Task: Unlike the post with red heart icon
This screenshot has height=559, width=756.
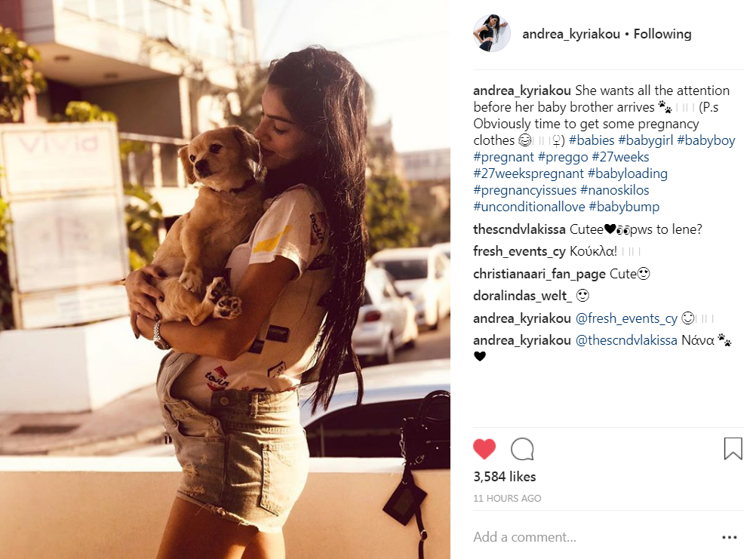Action: point(484,449)
